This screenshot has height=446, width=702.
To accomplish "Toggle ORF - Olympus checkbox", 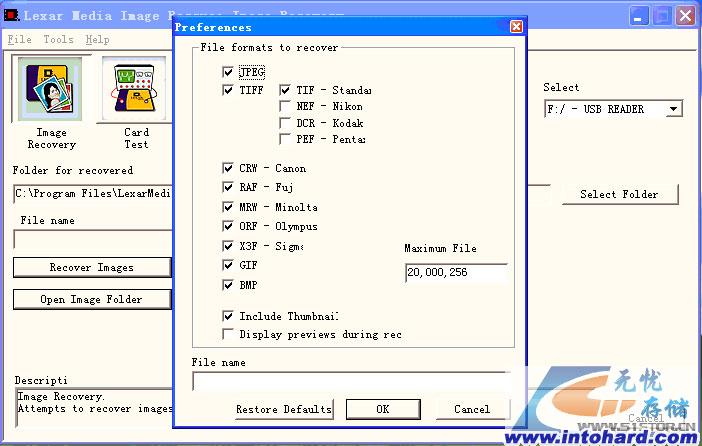I will tap(228, 226).
